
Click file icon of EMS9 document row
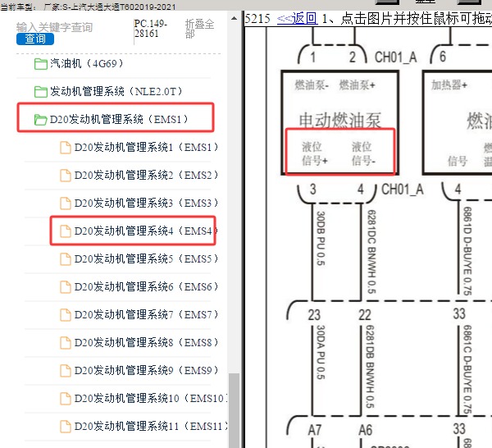click(66, 370)
